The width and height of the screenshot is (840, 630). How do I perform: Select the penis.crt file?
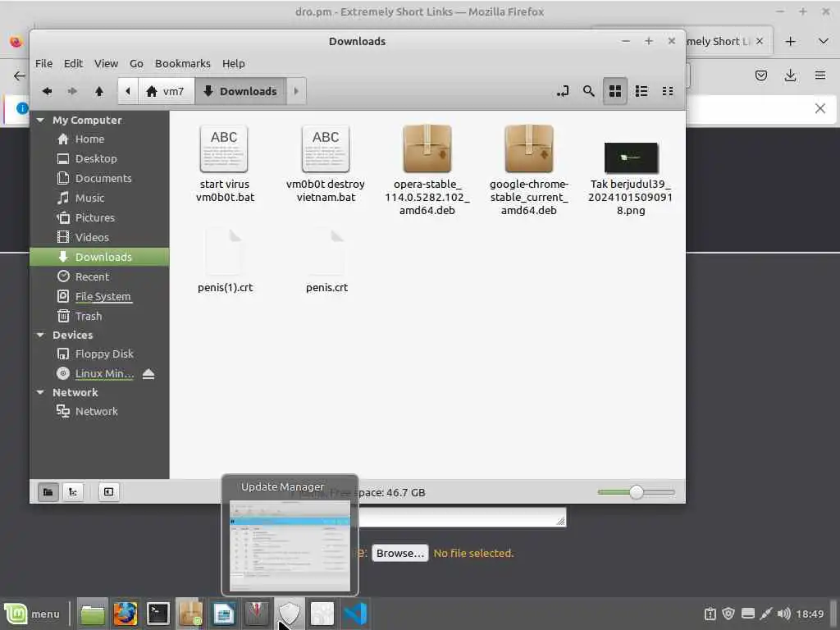[326, 261]
